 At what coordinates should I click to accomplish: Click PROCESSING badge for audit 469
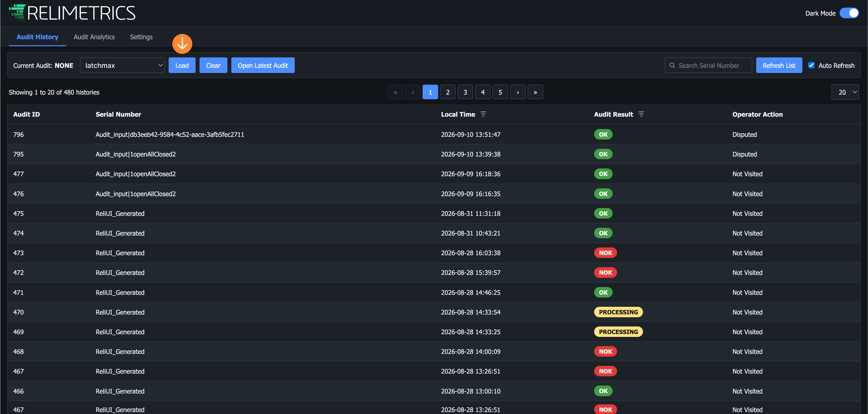pyautogui.click(x=618, y=332)
